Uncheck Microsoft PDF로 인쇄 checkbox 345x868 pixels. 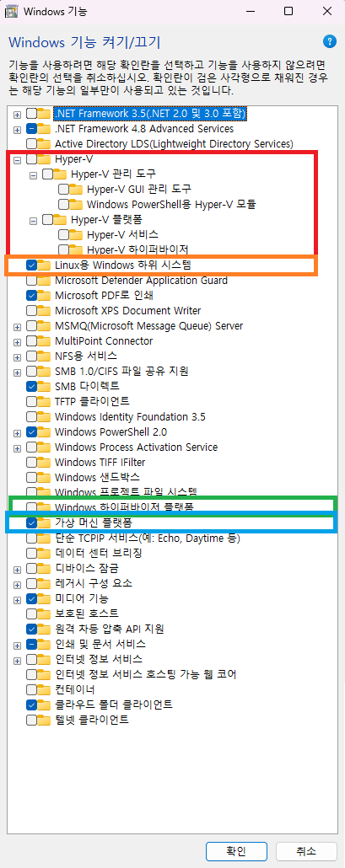point(31,296)
